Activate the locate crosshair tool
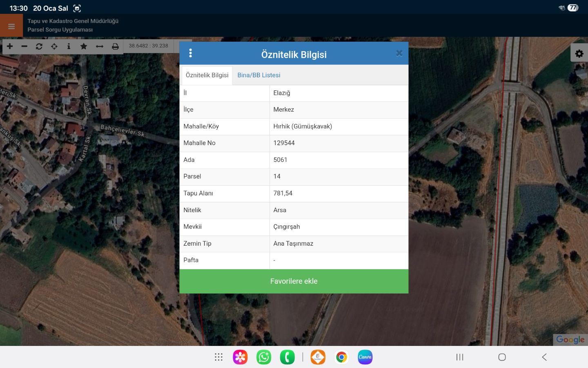588x368 pixels. point(54,46)
